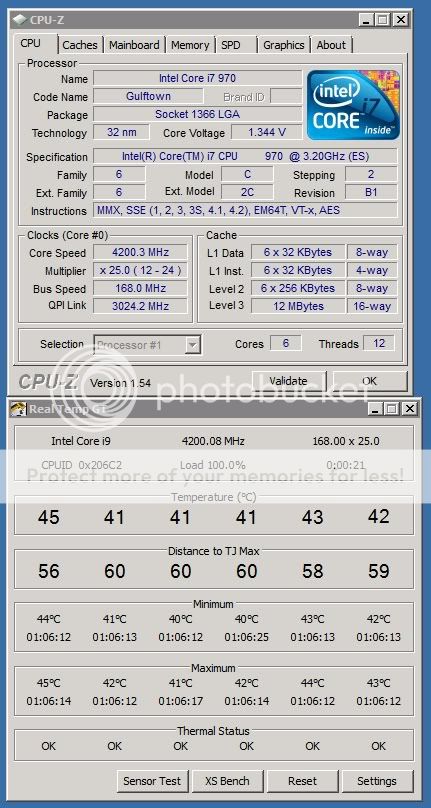
Task: Minimize the CPU-Z window
Action: point(366,20)
